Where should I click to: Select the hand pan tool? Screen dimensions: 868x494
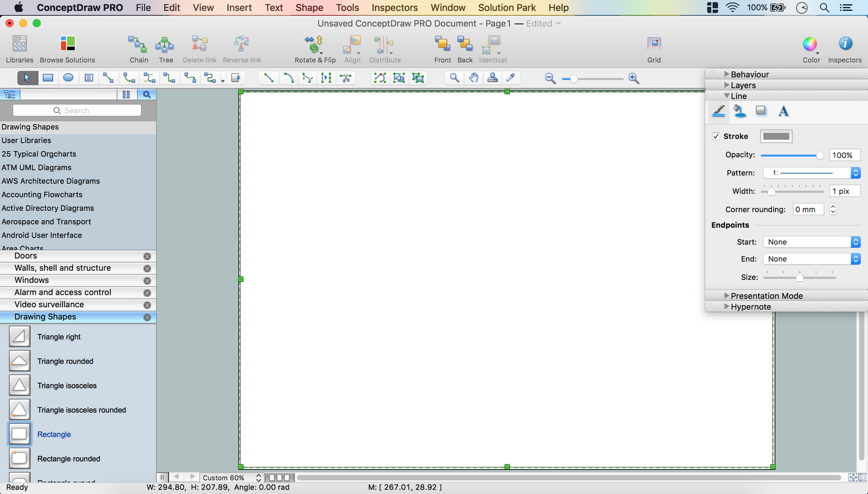(x=474, y=78)
